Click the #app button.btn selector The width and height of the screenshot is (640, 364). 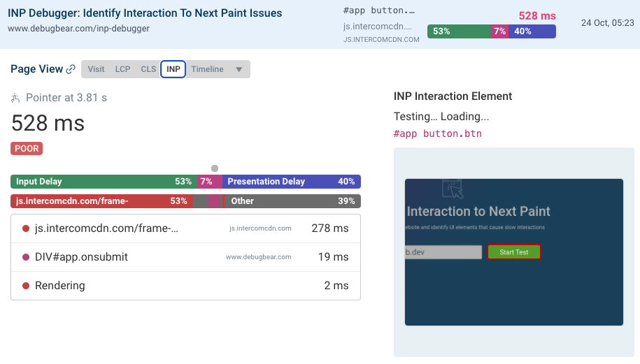[x=438, y=133]
